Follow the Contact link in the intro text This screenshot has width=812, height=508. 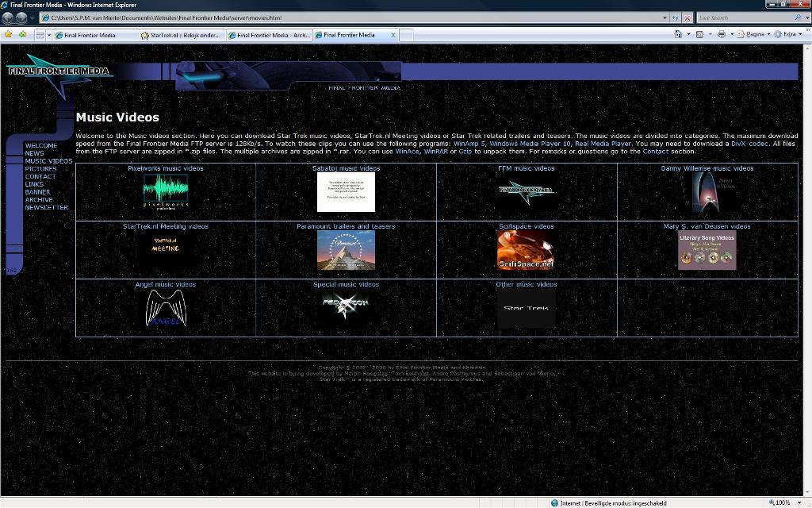[655, 152]
